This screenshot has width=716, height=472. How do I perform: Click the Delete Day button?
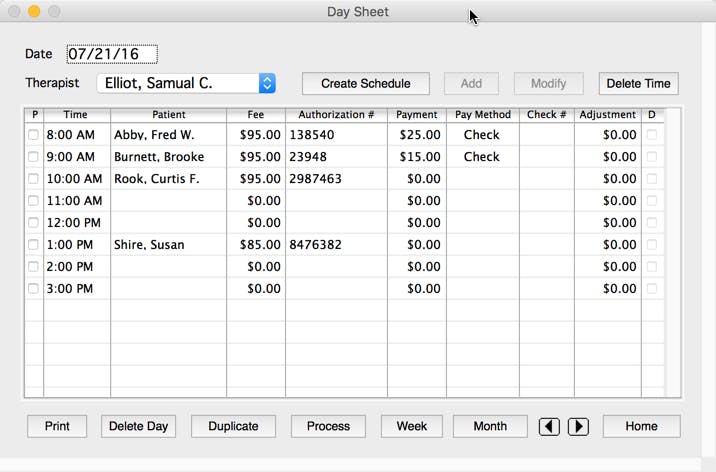point(138,426)
